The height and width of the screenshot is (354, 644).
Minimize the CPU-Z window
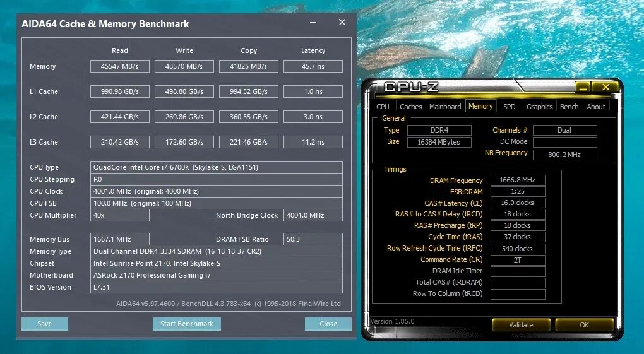[582, 86]
